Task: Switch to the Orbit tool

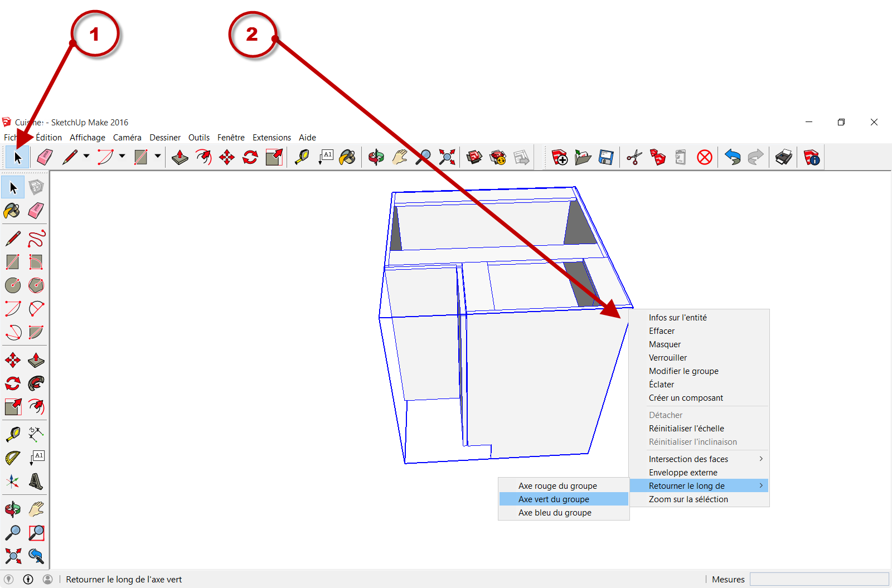Action: [x=376, y=157]
